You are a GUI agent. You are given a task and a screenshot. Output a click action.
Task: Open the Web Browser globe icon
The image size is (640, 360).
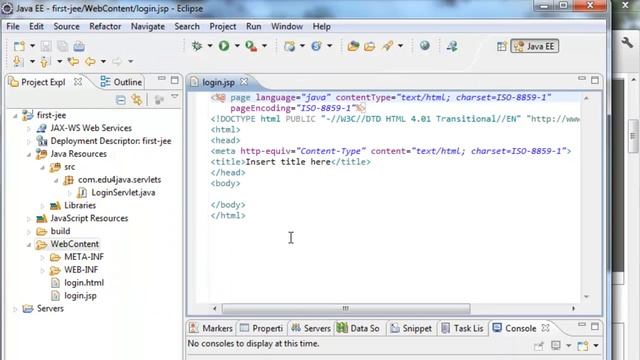pos(424,46)
